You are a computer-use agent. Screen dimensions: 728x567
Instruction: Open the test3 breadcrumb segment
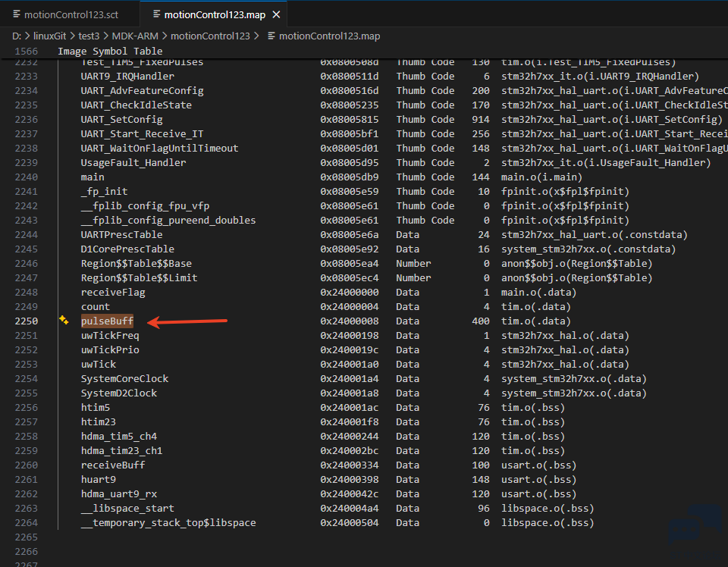pos(89,36)
